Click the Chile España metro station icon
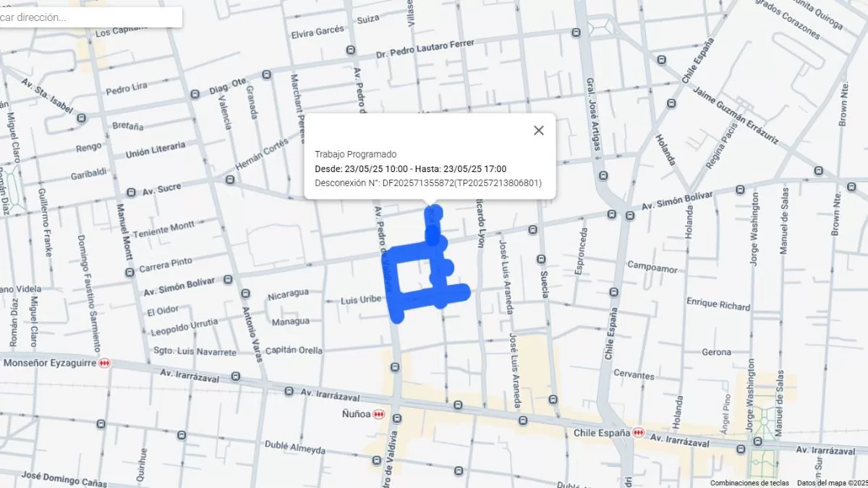This screenshot has width=868, height=488. tap(637, 432)
